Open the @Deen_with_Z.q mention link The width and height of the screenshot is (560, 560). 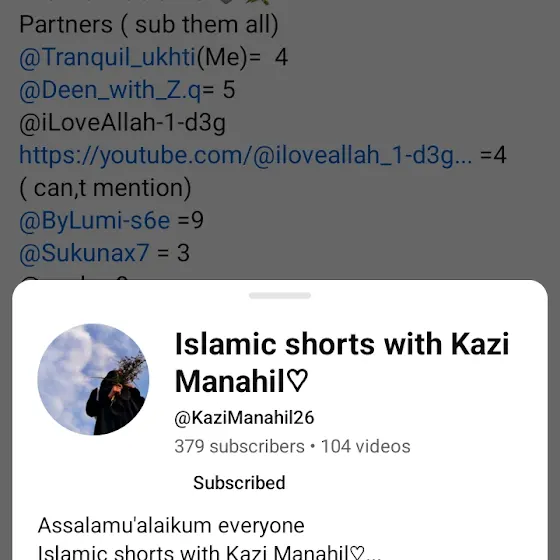(110, 90)
